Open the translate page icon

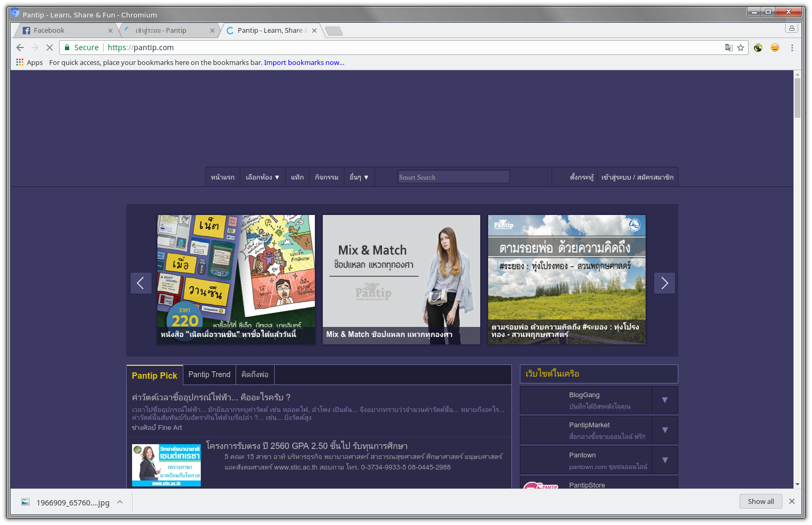tap(729, 48)
